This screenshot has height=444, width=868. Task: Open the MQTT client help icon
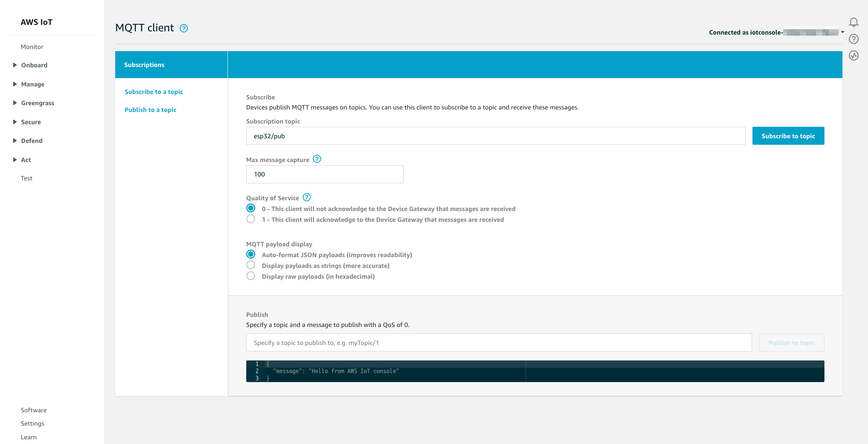184,28
